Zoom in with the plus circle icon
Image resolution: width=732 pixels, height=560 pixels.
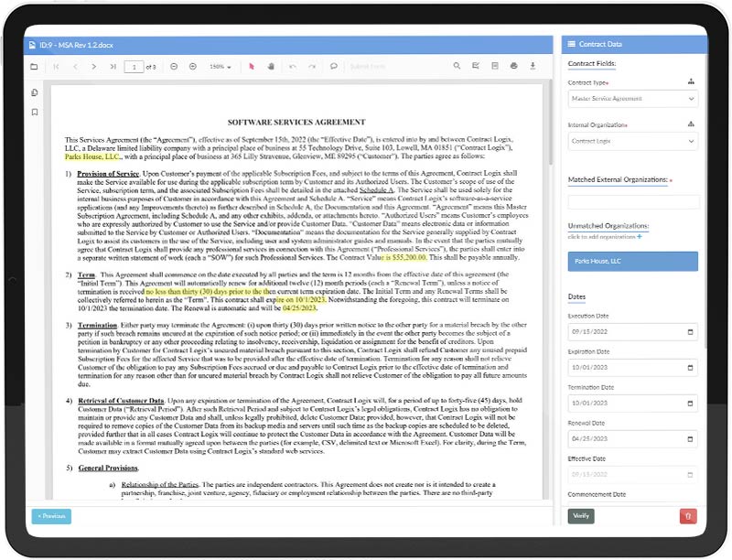tap(193, 67)
